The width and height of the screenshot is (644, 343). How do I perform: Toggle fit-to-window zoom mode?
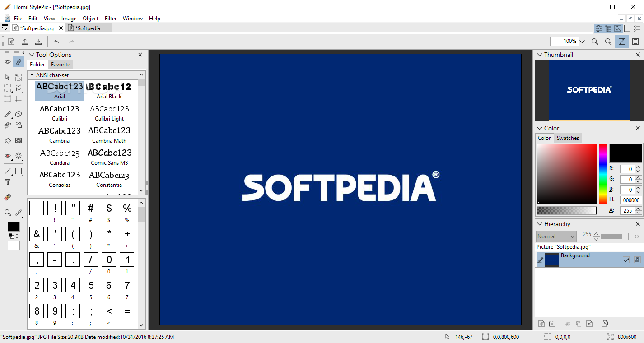622,42
